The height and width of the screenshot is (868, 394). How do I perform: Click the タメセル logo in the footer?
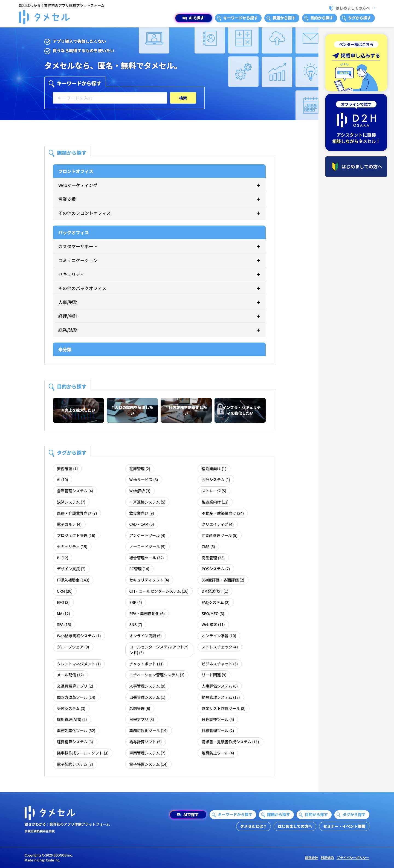50,813
